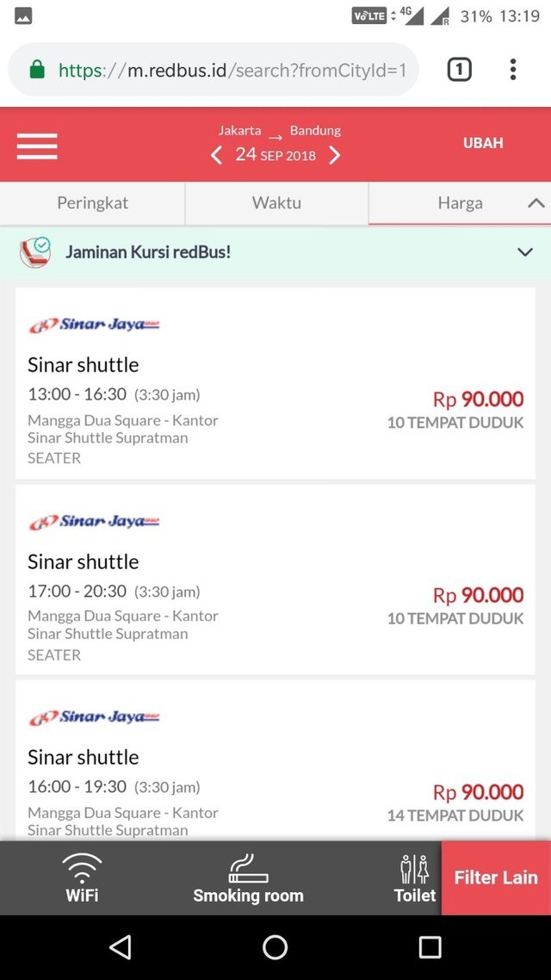This screenshot has height=980, width=551.
Task: Toggle Smoking room amenity filter
Action: (248, 878)
